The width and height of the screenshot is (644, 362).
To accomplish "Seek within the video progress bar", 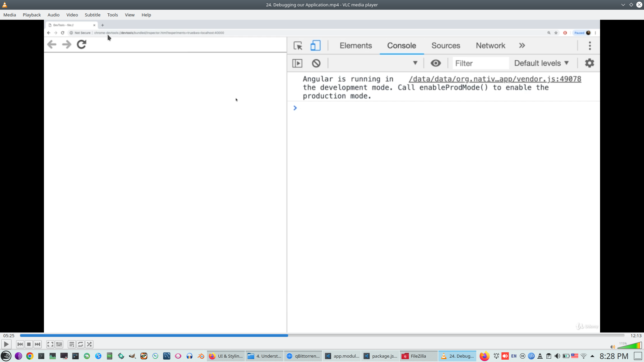I will coord(322,336).
